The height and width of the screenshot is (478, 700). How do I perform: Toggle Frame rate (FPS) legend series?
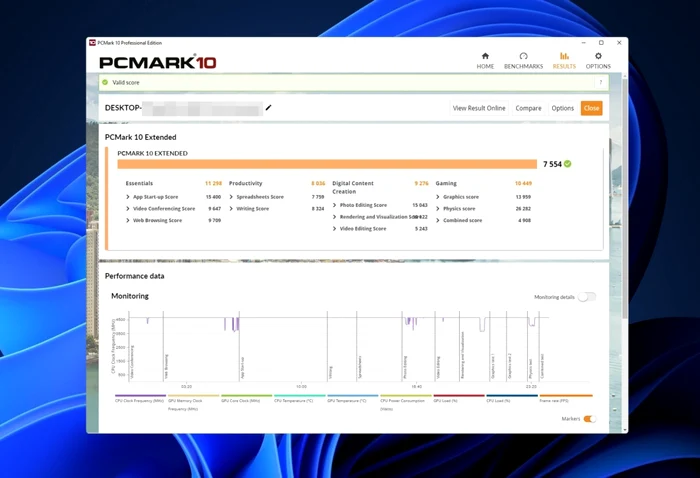click(x=565, y=399)
